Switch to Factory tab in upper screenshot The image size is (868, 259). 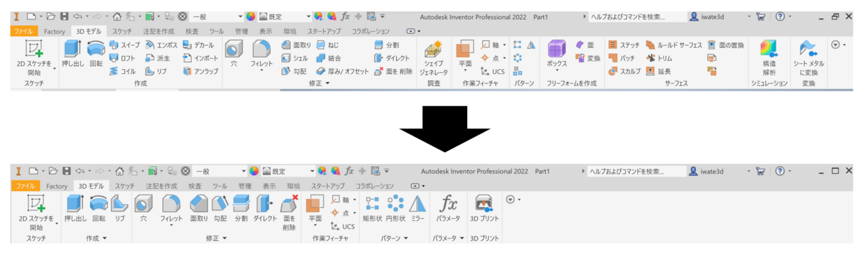pyautogui.click(x=55, y=31)
